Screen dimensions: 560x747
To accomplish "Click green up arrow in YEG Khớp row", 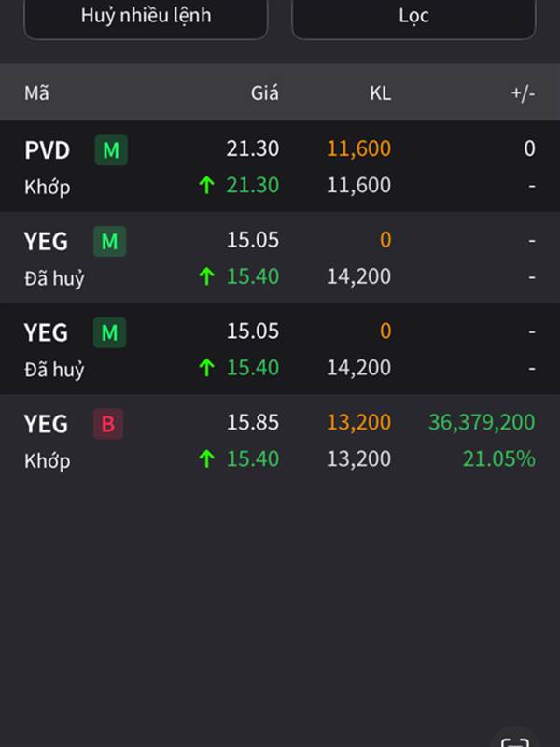I will tap(206, 458).
